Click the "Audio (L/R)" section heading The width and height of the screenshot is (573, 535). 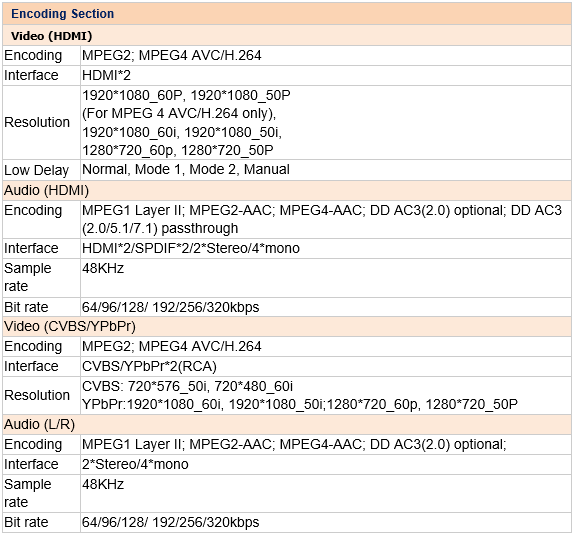point(39,425)
